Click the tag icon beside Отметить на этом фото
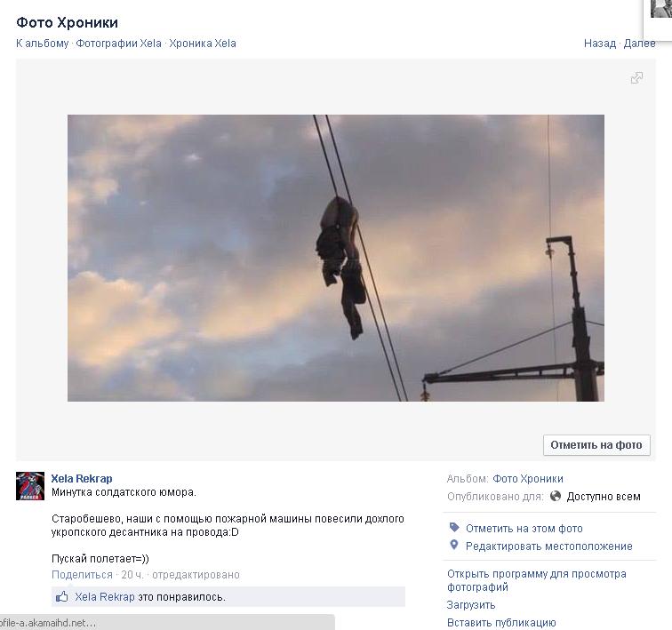The image size is (672, 630). (454, 528)
